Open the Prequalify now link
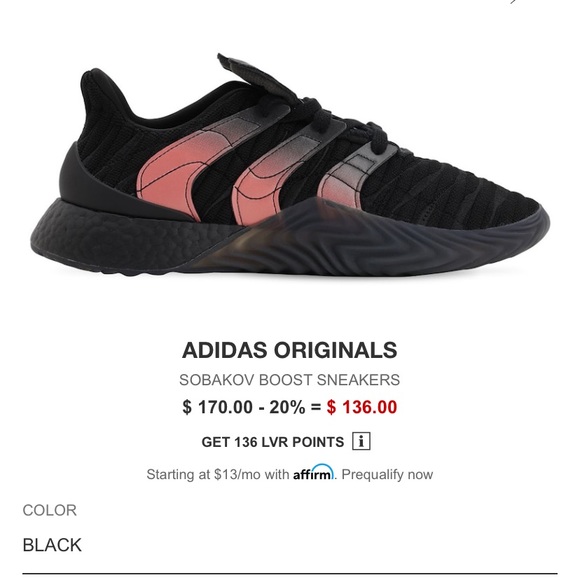The height and width of the screenshot is (580, 580). coord(387,474)
